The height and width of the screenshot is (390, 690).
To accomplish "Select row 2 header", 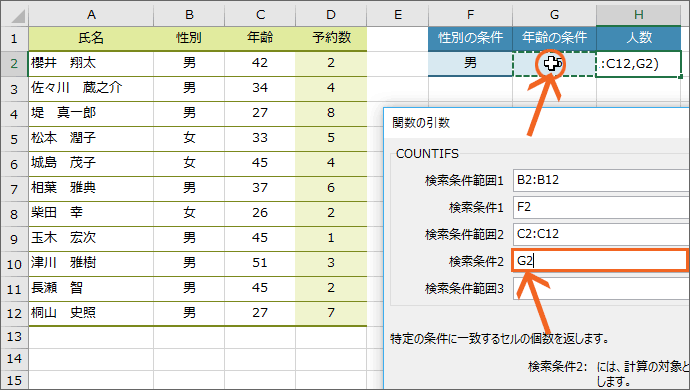I will pyautogui.click(x=14, y=63).
